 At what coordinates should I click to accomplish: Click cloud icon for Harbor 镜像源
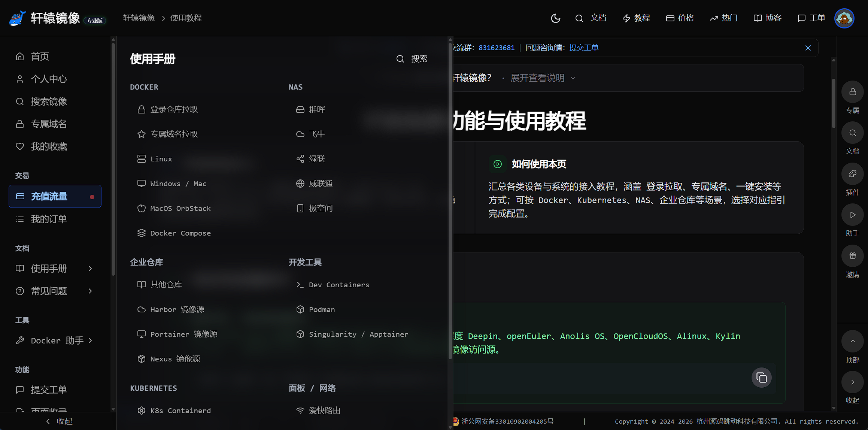141,309
